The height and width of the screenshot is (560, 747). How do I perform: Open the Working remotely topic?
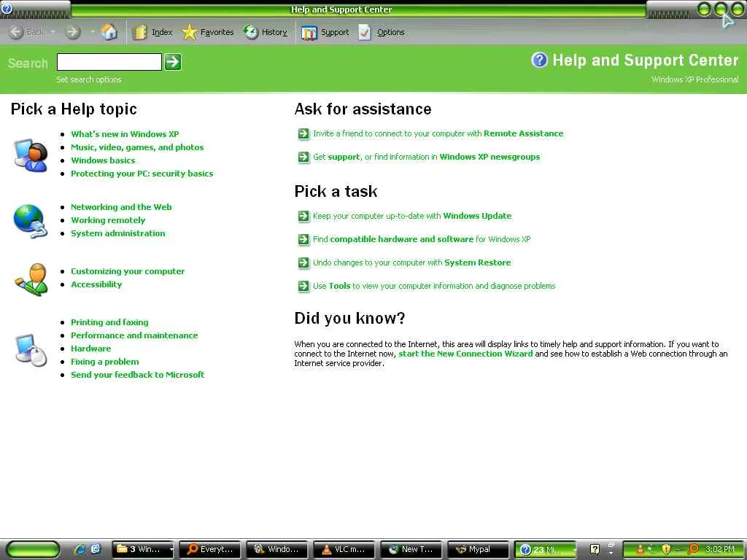pos(108,220)
